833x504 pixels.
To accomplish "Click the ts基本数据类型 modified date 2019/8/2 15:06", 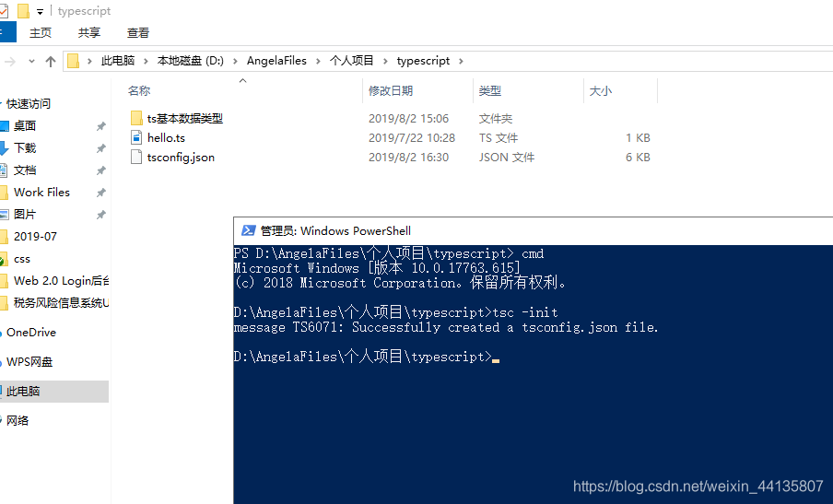I will click(408, 119).
